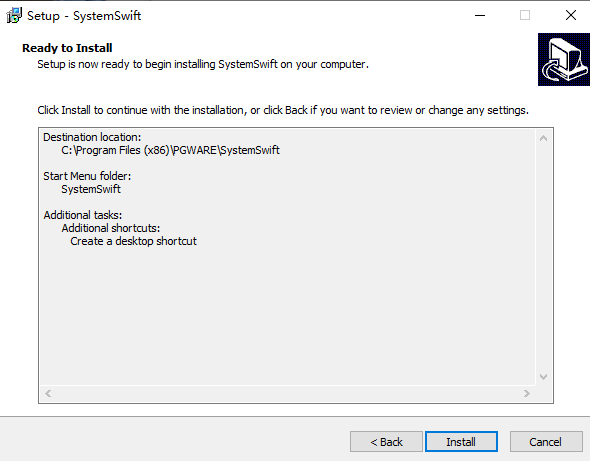Click the Install button
The width and height of the screenshot is (590, 461).
tap(461, 441)
